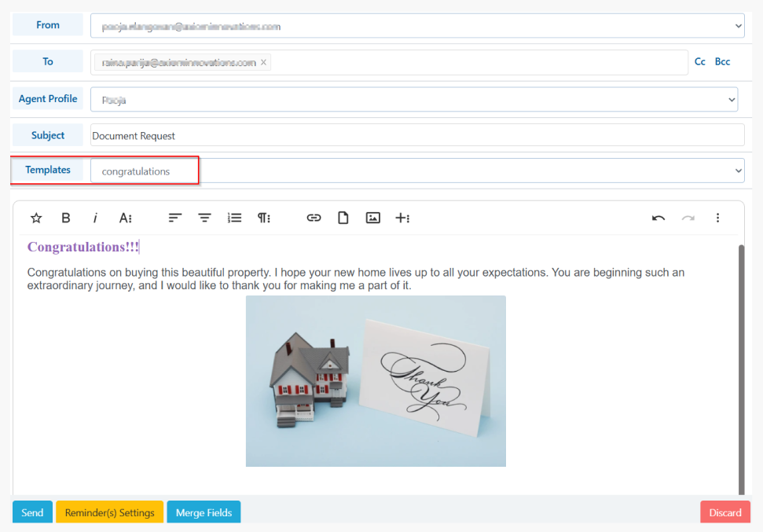Undo the last edit
This screenshot has width=763, height=532.
(658, 218)
